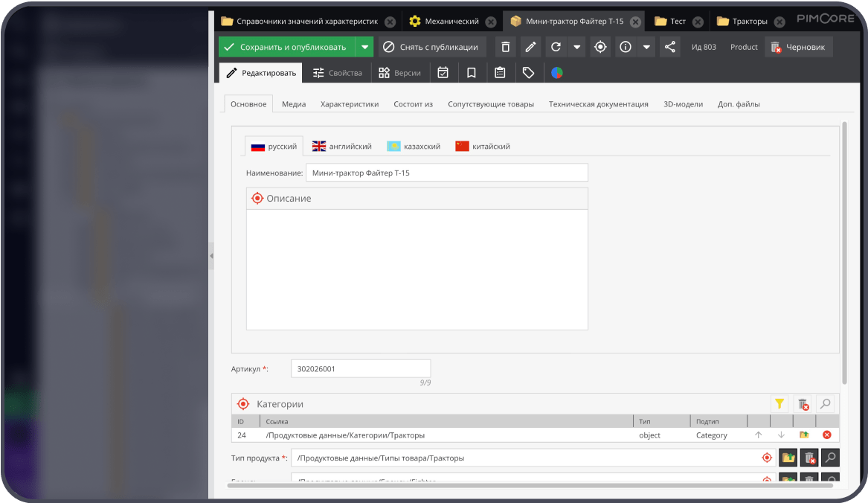Open the Редактировать tab

(x=261, y=73)
